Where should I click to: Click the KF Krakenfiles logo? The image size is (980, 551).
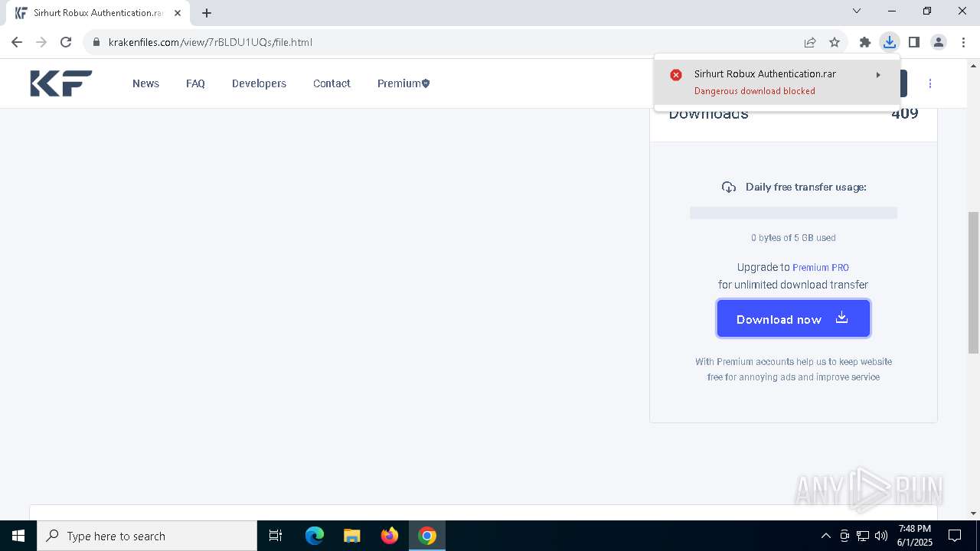pos(61,83)
